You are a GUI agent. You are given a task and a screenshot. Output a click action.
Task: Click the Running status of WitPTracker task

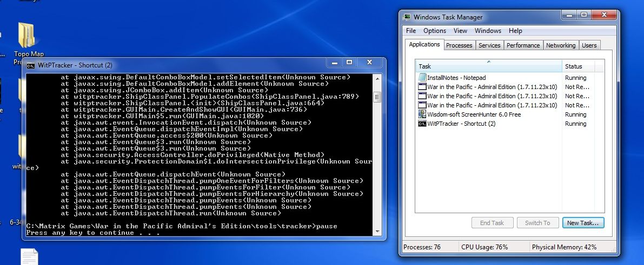[575, 124]
